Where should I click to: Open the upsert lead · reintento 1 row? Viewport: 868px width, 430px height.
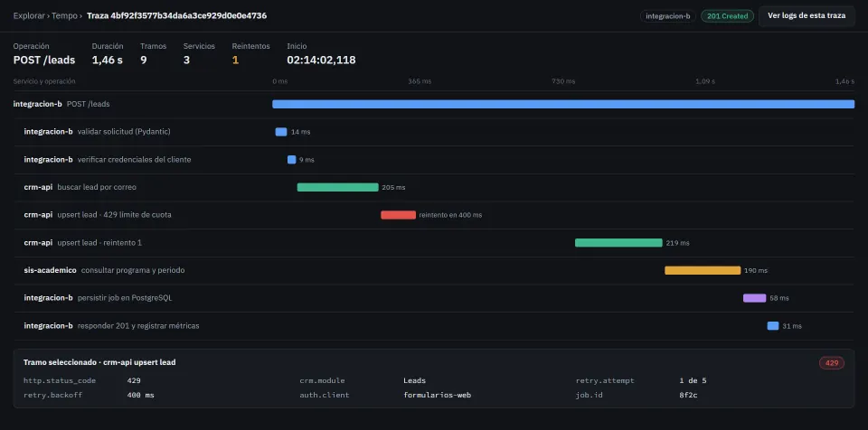434,242
